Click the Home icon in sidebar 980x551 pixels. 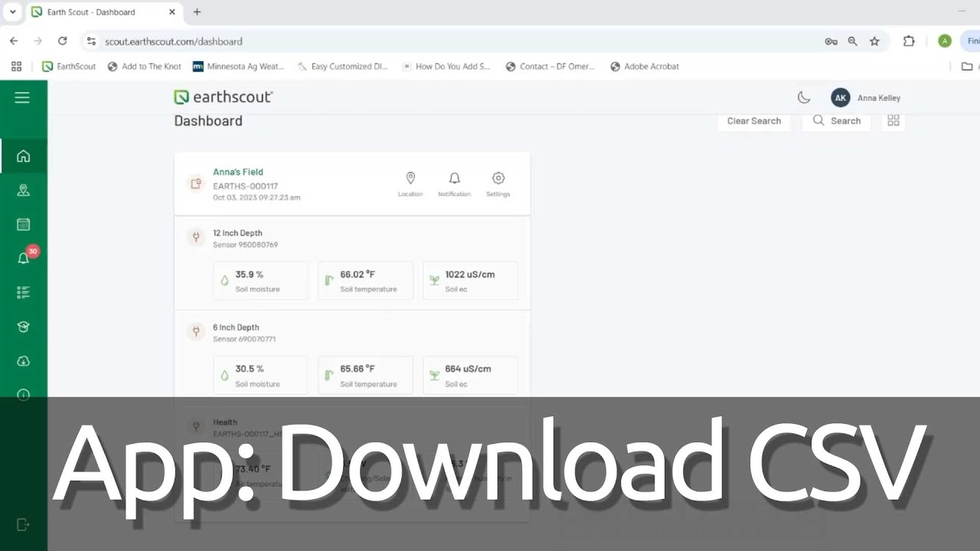(23, 156)
